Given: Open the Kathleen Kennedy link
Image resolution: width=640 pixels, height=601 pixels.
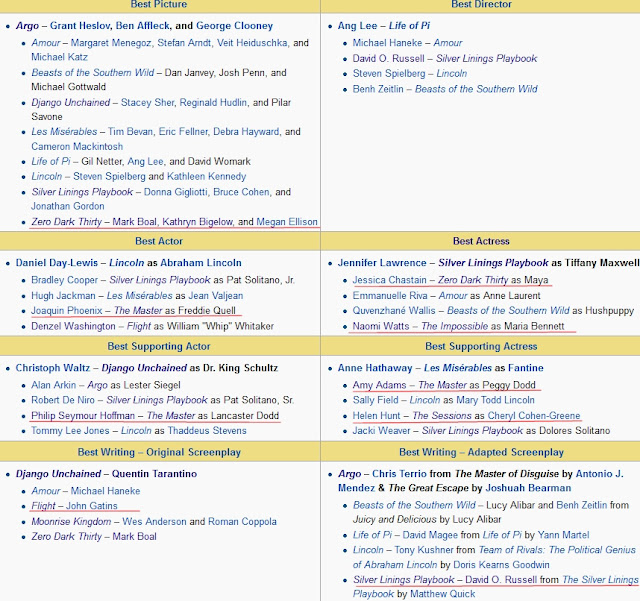Looking at the screenshot, I should pos(207,177).
